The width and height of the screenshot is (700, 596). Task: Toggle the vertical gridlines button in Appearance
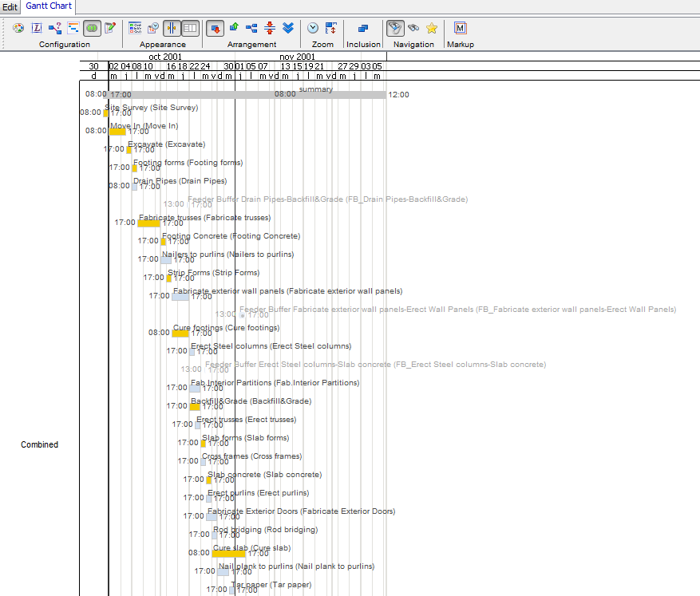coord(172,28)
